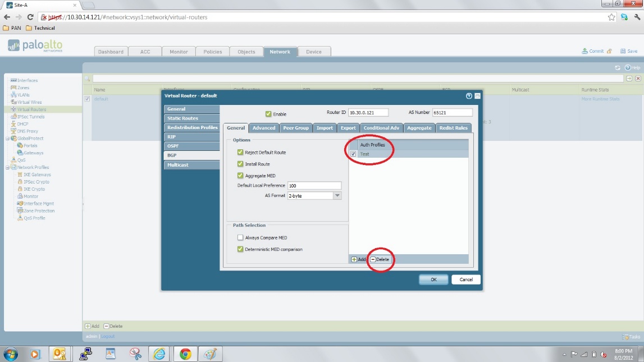Select IPSec Tunnels in left tree
This screenshot has width=644, height=362.
click(x=31, y=117)
